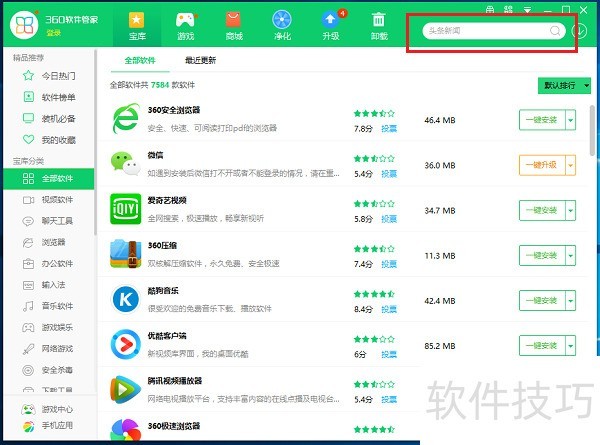600x445 pixels.
Task: Open 游戏中心 at sidebar bottom
Action: click(47, 409)
